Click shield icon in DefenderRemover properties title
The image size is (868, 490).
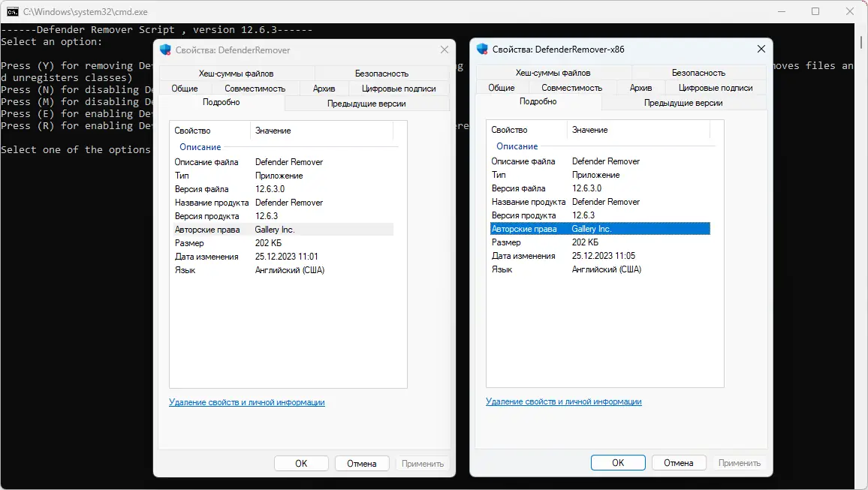pyautogui.click(x=165, y=50)
